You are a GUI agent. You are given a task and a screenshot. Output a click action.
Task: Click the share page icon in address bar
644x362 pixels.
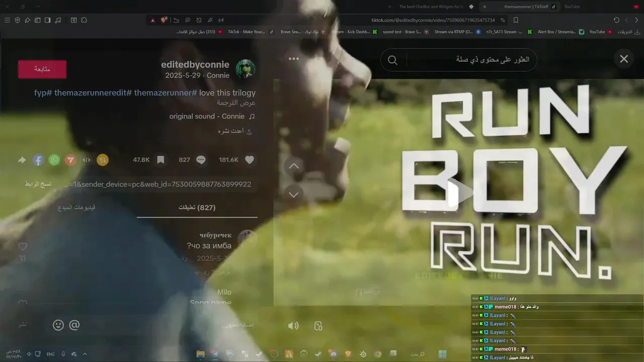176,20
